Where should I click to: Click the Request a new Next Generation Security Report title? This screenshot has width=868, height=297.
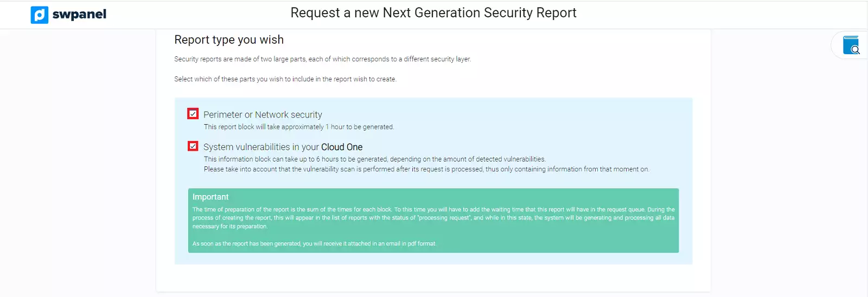pyautogui.click(x=433, y=13)
